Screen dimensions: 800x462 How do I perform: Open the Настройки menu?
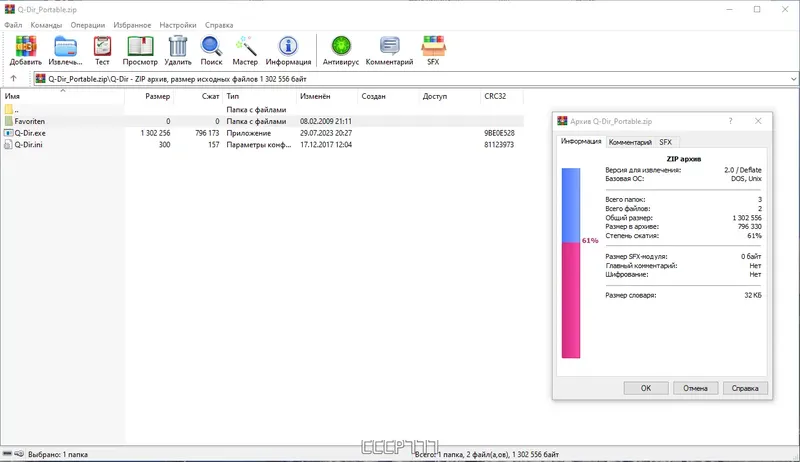pyautogui.click(x=178, y=25)
